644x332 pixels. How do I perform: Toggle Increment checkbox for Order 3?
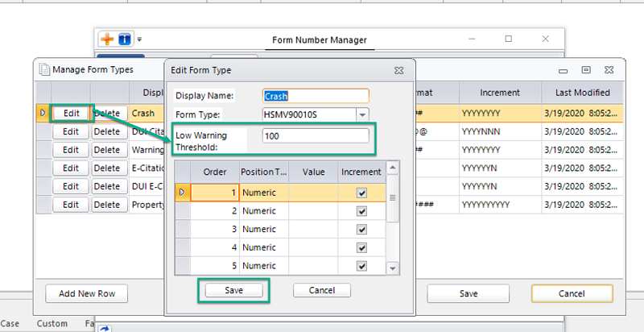(x=361, y=230)
